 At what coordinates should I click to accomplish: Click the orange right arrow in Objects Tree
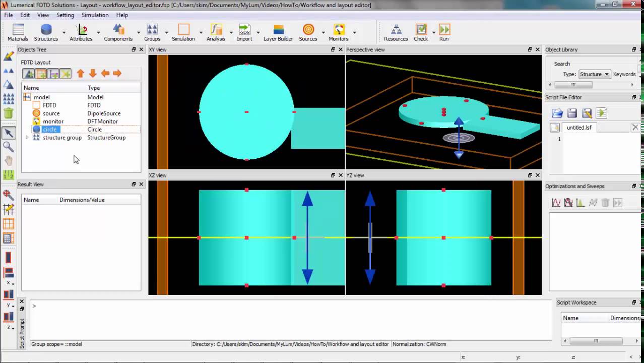(x=117, y=74)
